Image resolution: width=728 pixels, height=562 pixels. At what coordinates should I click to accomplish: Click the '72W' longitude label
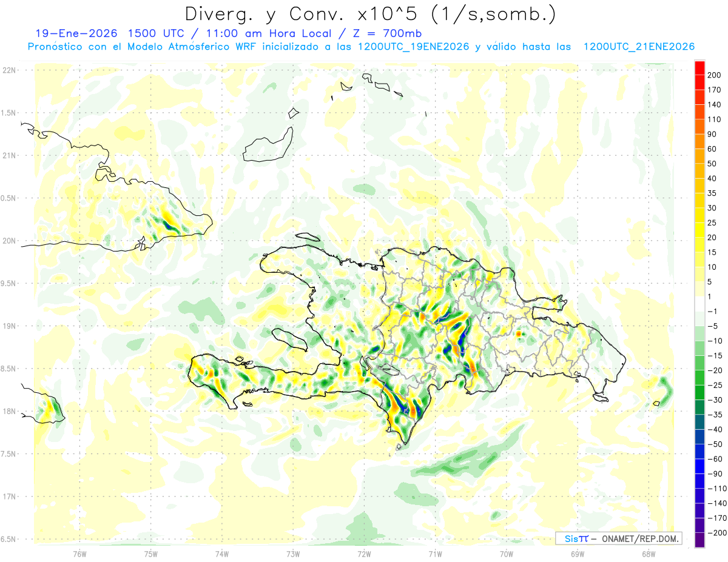click(364, 554)
